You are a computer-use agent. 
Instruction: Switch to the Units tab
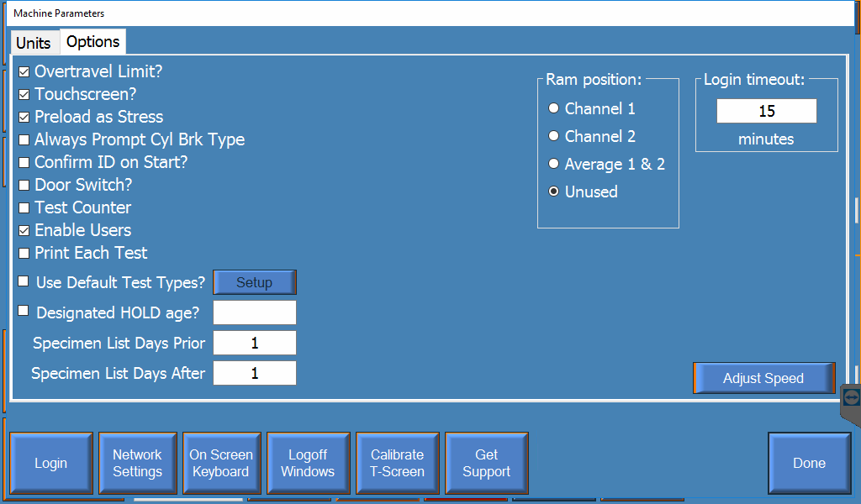pyautogui.click(x=34, y=41)
